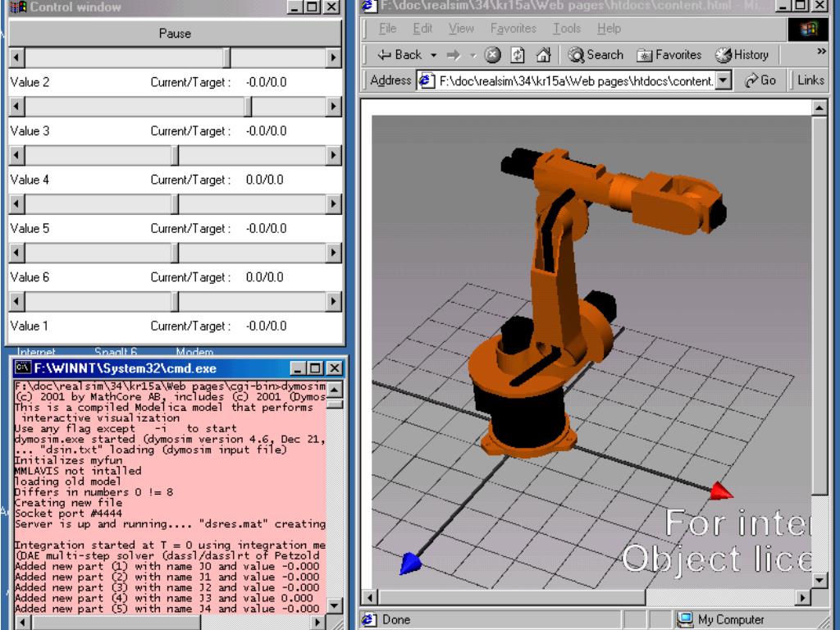Click left arrow of slider above Value 1
This screenshot has height=630, width=840.
click(x=16, y=302)
